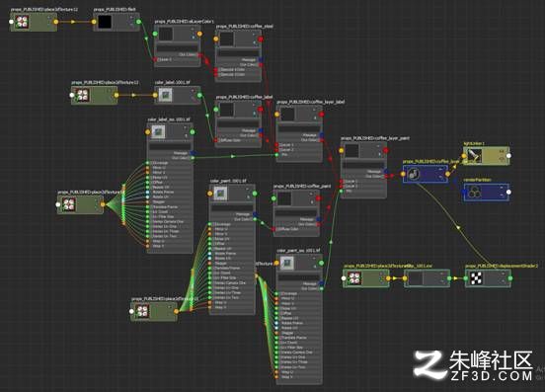This screenshot has height=392, width=545.
Task: Select the lightLinker1 node icon
Action: 475,156
